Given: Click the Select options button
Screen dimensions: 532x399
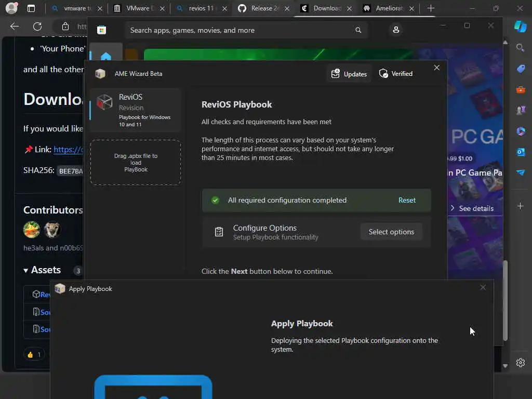Looking at the screenshot, I should pos(391,232).
